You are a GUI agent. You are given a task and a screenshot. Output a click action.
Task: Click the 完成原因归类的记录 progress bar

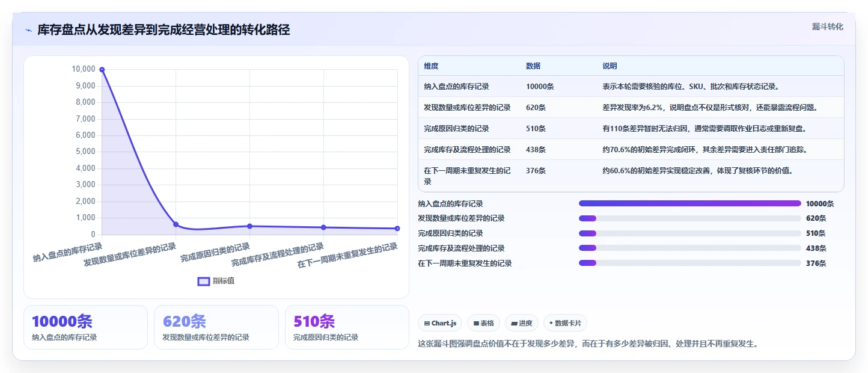point(690,233)
